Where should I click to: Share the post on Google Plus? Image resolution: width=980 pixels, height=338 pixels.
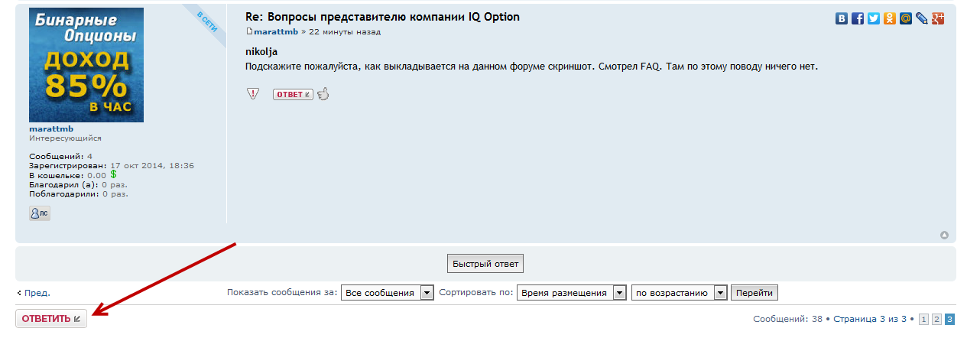(939, 18)
